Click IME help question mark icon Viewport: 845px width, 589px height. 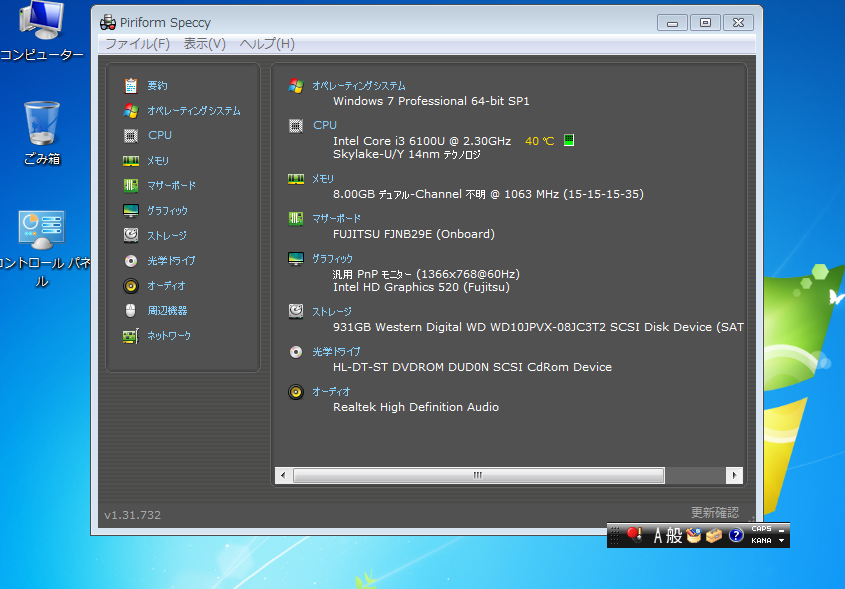(736, 535)
